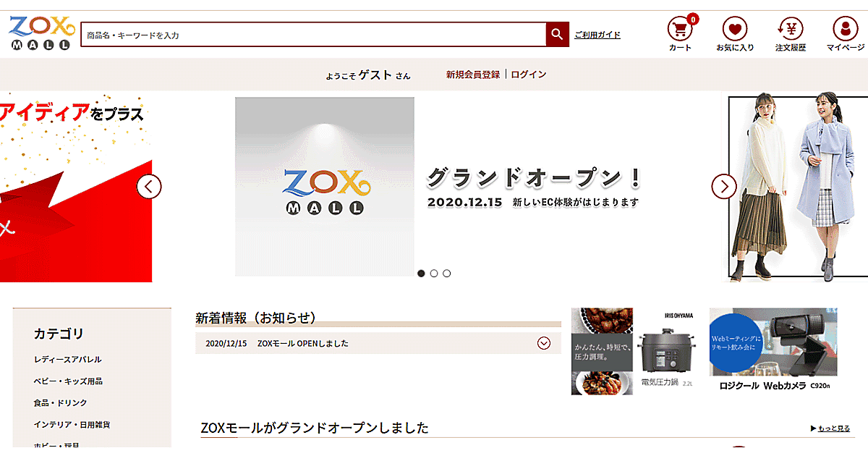This screenshot has height=456, width=868.
Task: Go to previous carousel slide arrow
Action: (x=149, y=187)
